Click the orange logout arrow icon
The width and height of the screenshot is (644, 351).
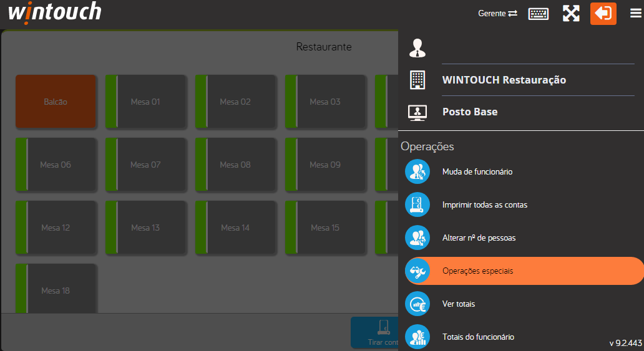603,14
